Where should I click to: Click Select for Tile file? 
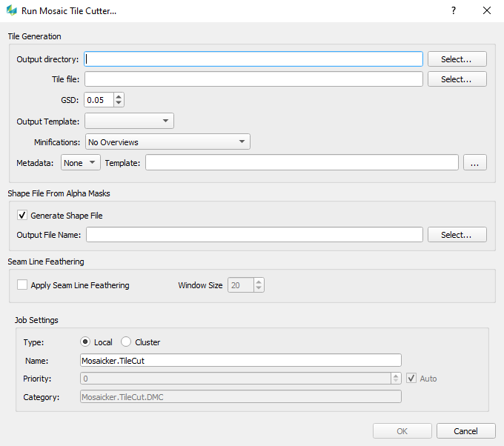coord(457,79)
